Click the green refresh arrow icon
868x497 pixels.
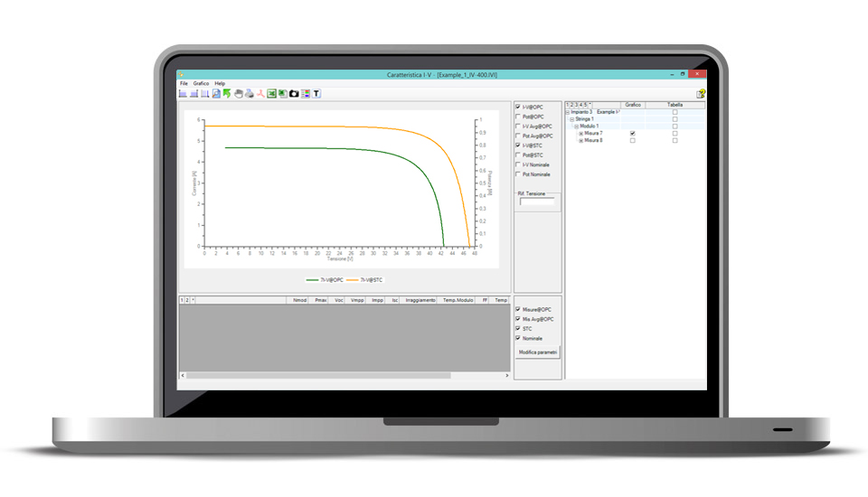(227, 93)
